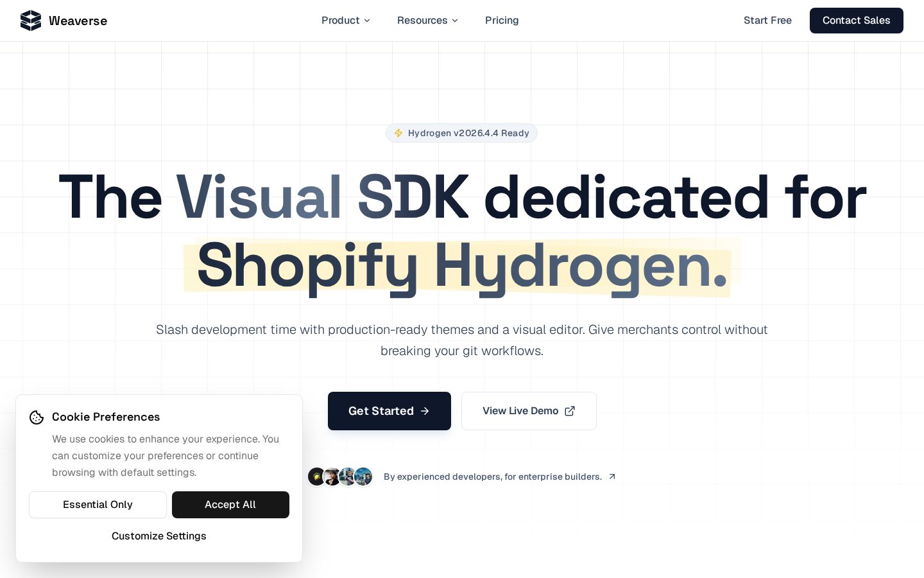The height and width of the screenshot is (578, 924).
Task: Go to the Pricing page
Action: (502, 21)
